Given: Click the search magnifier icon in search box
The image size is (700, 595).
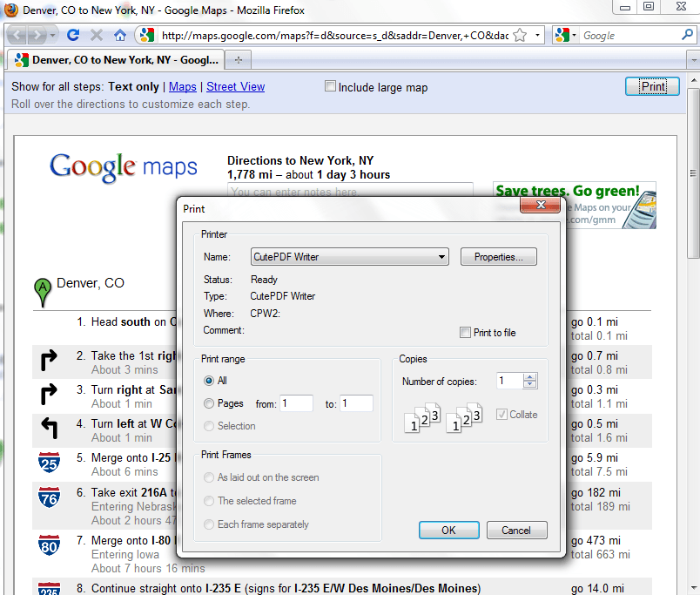Looking at the screenshot, I should [x=687, y=36].
